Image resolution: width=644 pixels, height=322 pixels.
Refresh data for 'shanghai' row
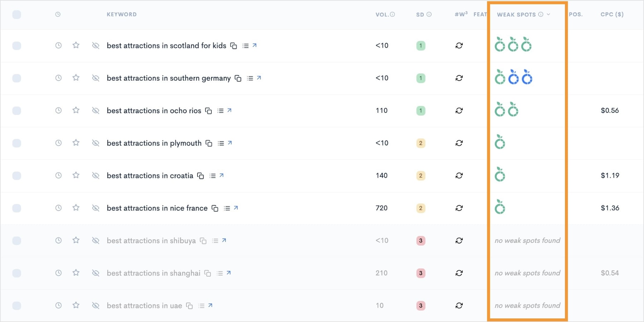459,273
